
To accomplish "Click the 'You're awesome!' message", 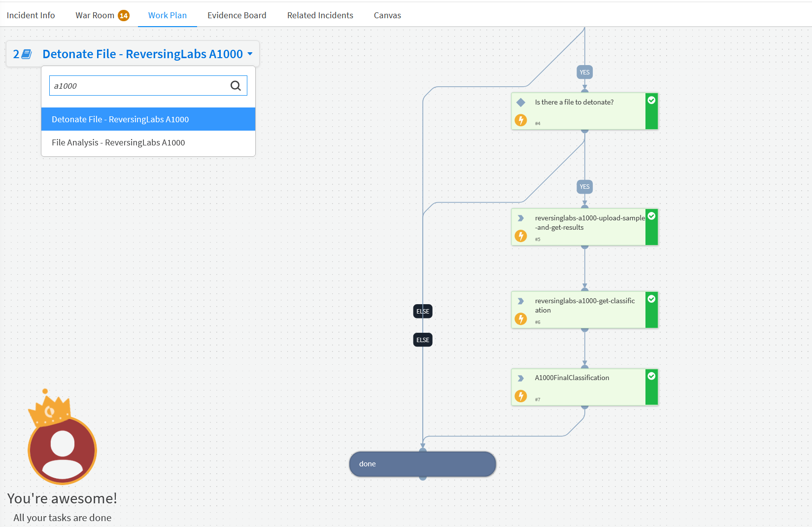I will click(x=62, y=498).
